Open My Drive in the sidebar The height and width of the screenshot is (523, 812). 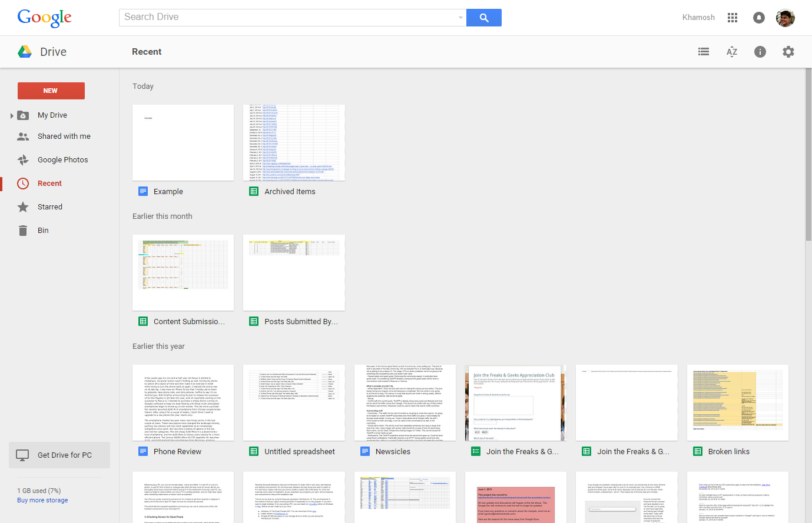pyautogui.click(x=52, y=115)
